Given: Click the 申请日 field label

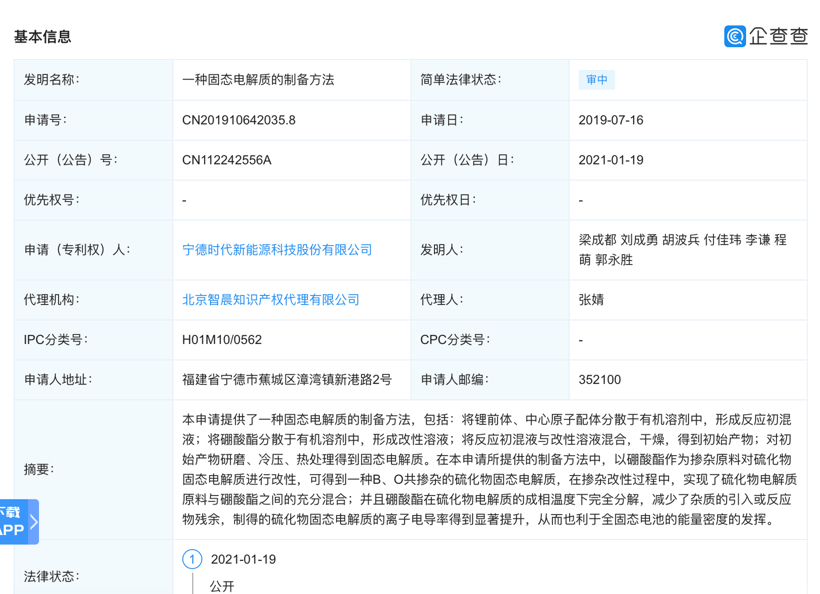Looking at the screenshot, I should click(x=442, y=120).
